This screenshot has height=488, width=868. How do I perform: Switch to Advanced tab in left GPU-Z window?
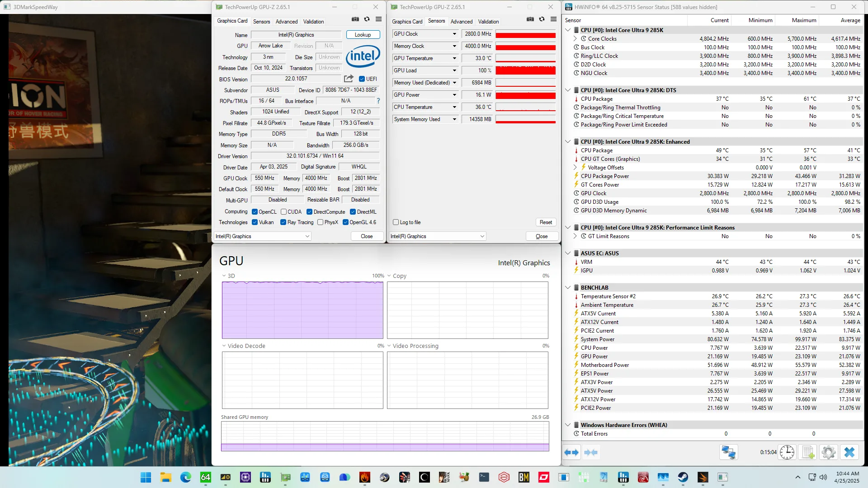[x=287, y=22]
